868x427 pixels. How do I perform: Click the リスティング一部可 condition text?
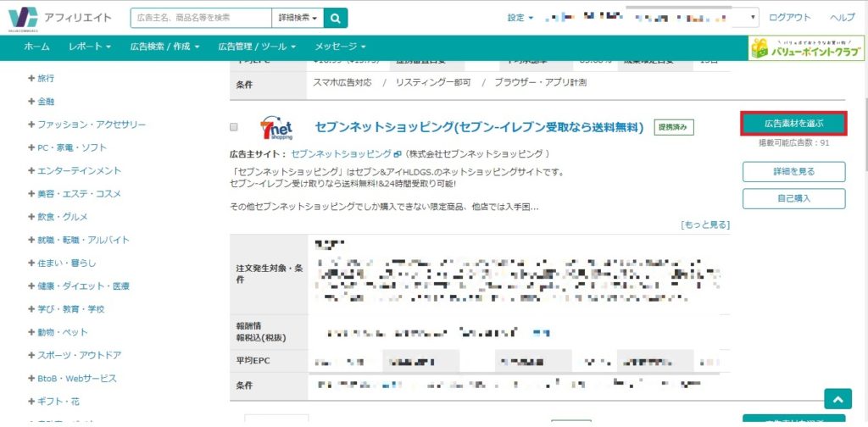[x=433, y=82]
